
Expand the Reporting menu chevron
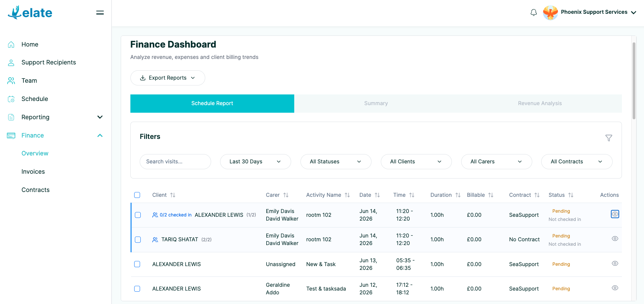click(100, 117)
